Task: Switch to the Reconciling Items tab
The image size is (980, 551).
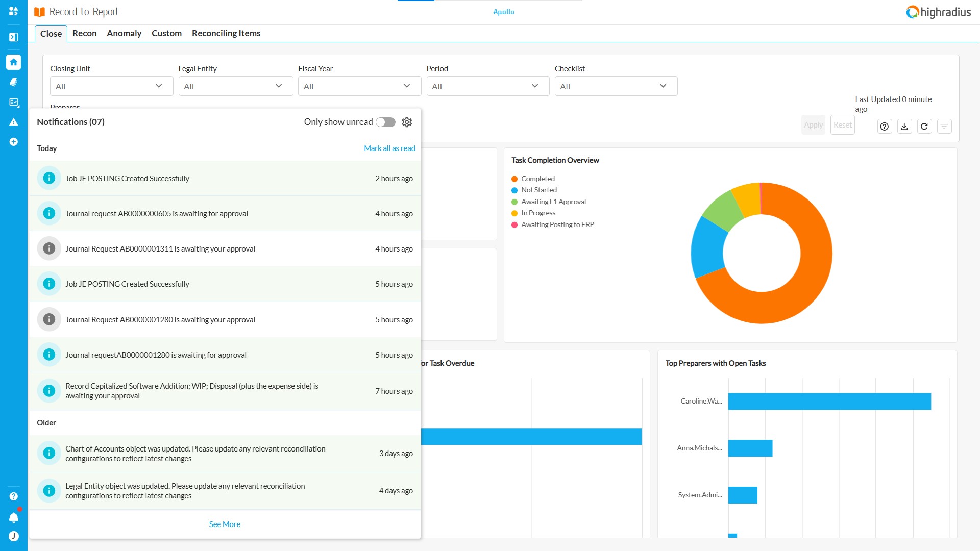Action: pyautogui.click(x=226, y=33)
